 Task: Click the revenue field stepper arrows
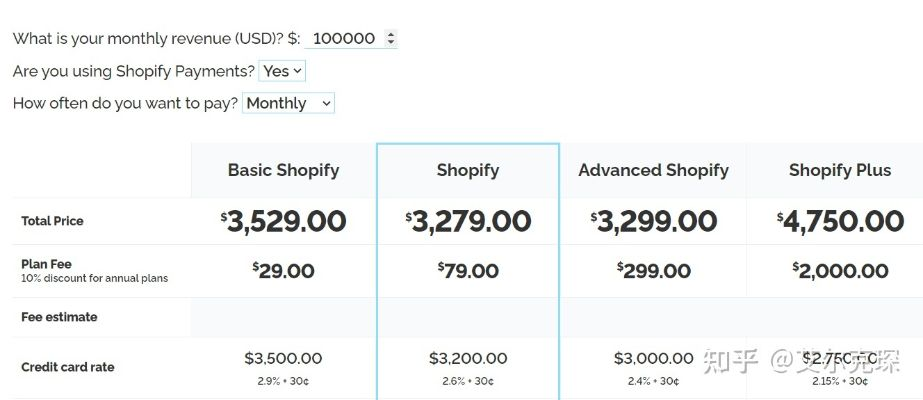(x=390, y=39)
